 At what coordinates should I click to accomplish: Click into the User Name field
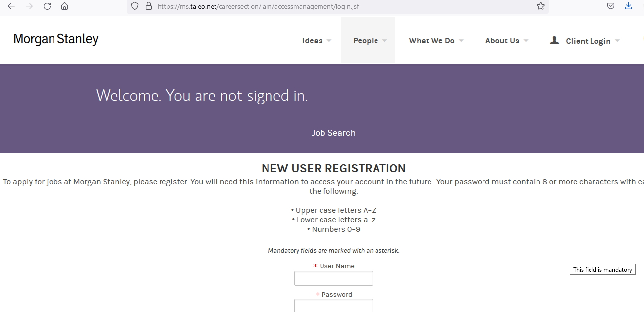[x=333, y=278]
